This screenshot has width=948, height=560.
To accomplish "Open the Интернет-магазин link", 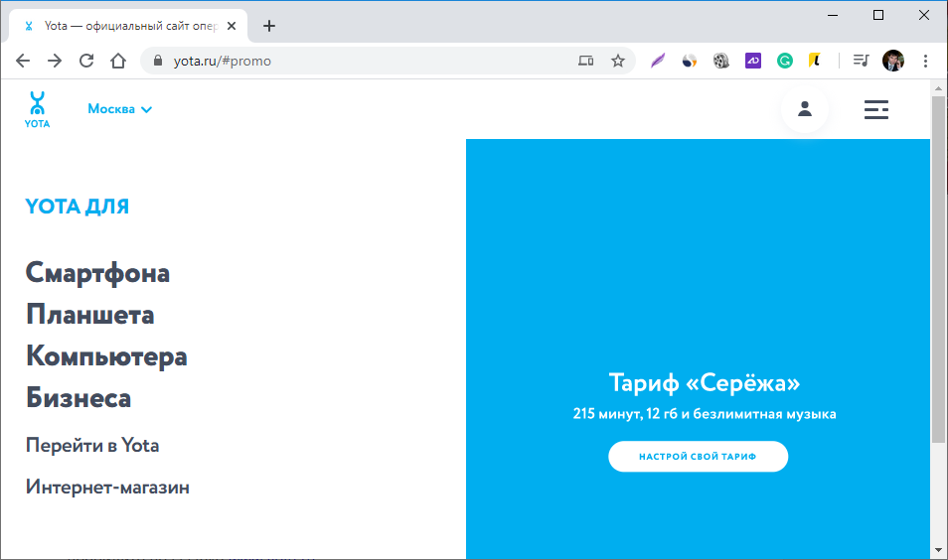I will click(107, 487).
